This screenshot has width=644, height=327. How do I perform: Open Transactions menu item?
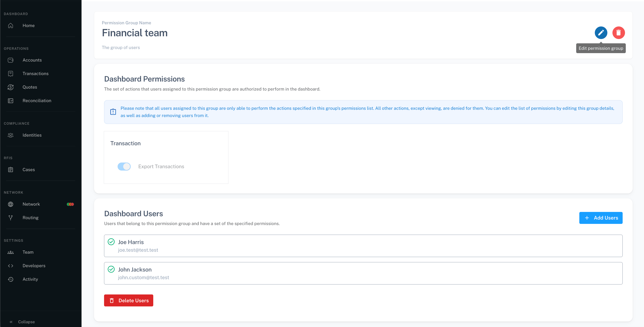click(x=35, y=74)
